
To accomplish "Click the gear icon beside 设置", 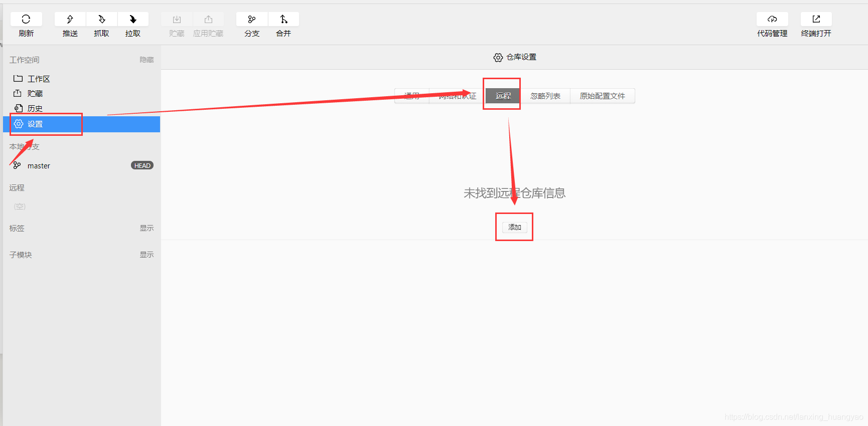I will [19, 124].
